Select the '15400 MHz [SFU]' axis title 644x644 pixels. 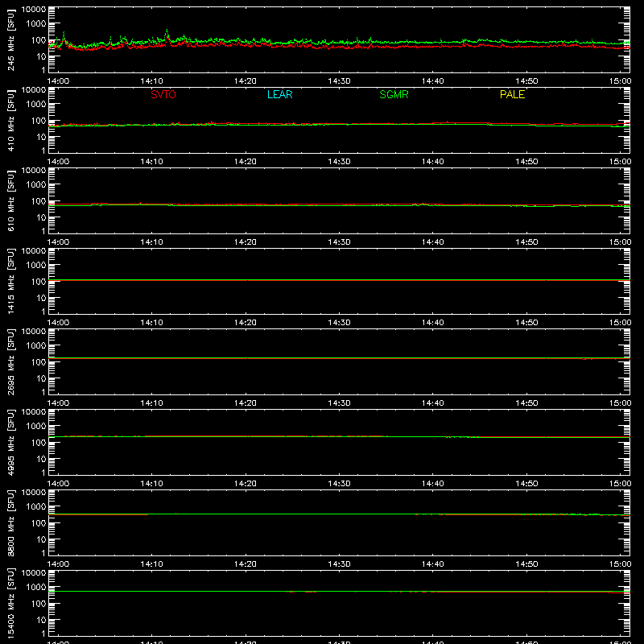point(10,603)
